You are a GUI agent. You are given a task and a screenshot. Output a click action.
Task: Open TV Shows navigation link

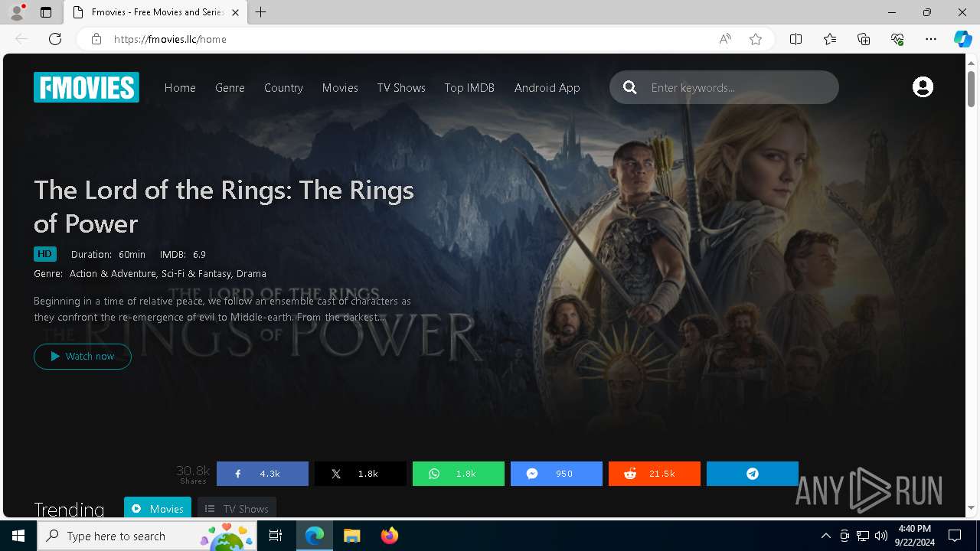pos(401,88)
